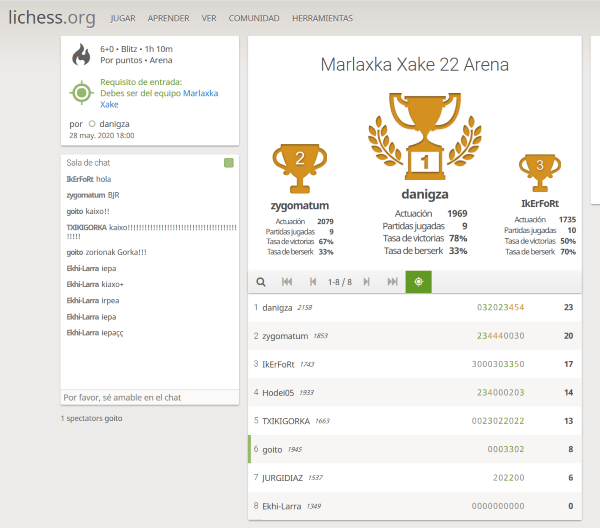Type in the chat message field

(150, 397)
